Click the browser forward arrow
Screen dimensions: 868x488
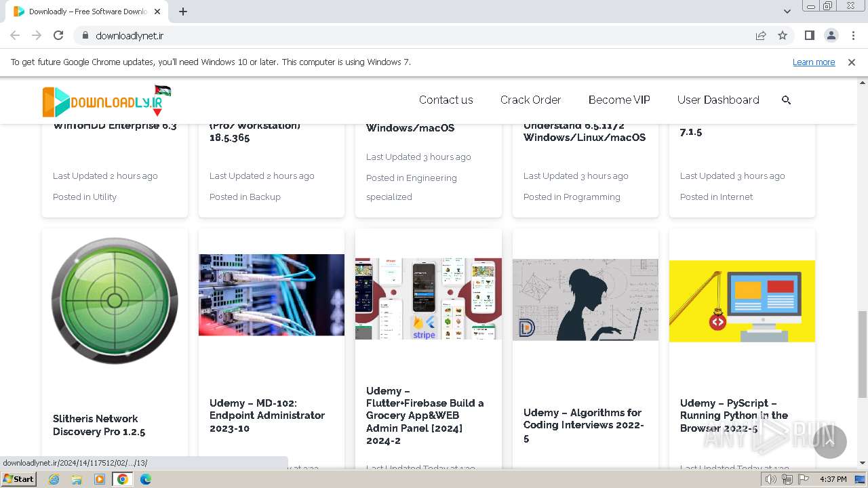point(37,35)
